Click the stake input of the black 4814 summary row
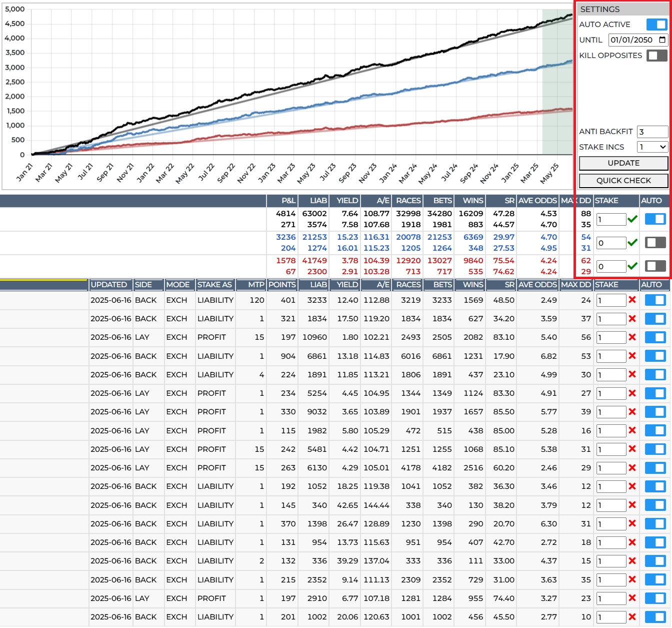This screenshot has height=628, width=672. coord(611,219)
